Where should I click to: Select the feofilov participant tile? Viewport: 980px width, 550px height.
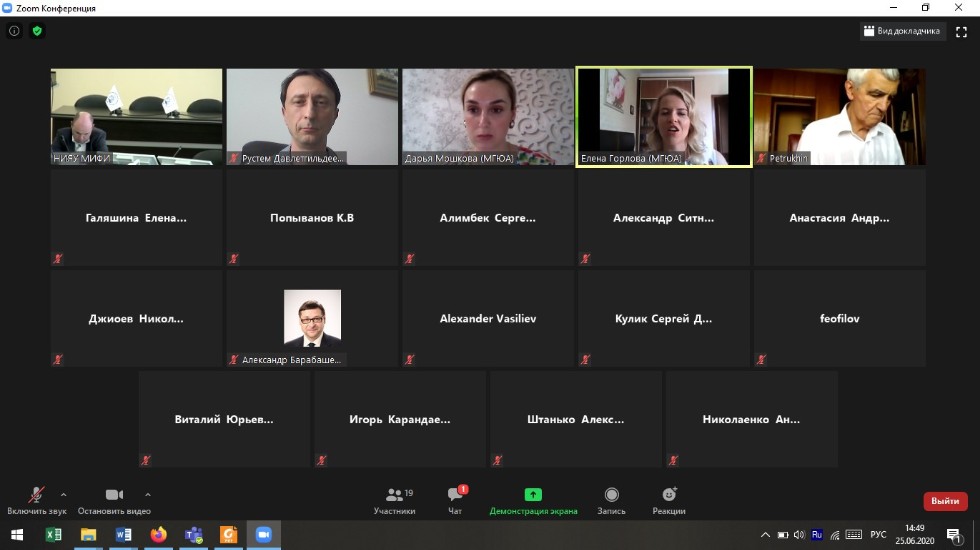[x=839, y=318]
